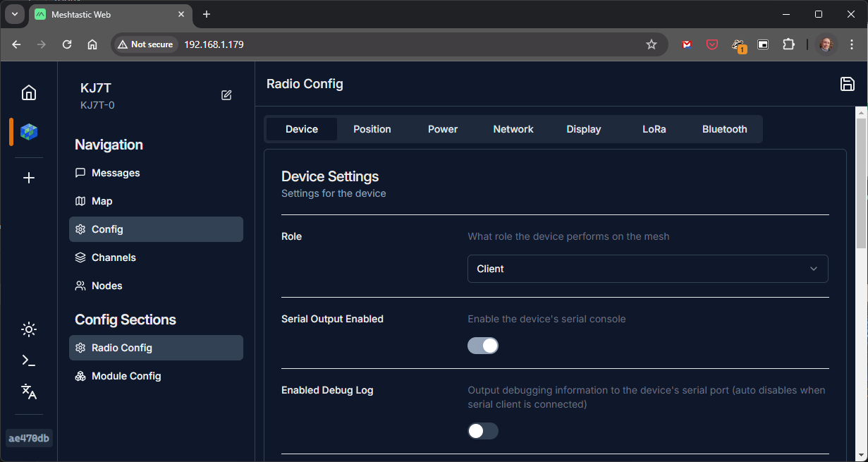The width and height of the screenshot is (868, 462).
Task: Select Config in Navigation
Action: (156, 229)
